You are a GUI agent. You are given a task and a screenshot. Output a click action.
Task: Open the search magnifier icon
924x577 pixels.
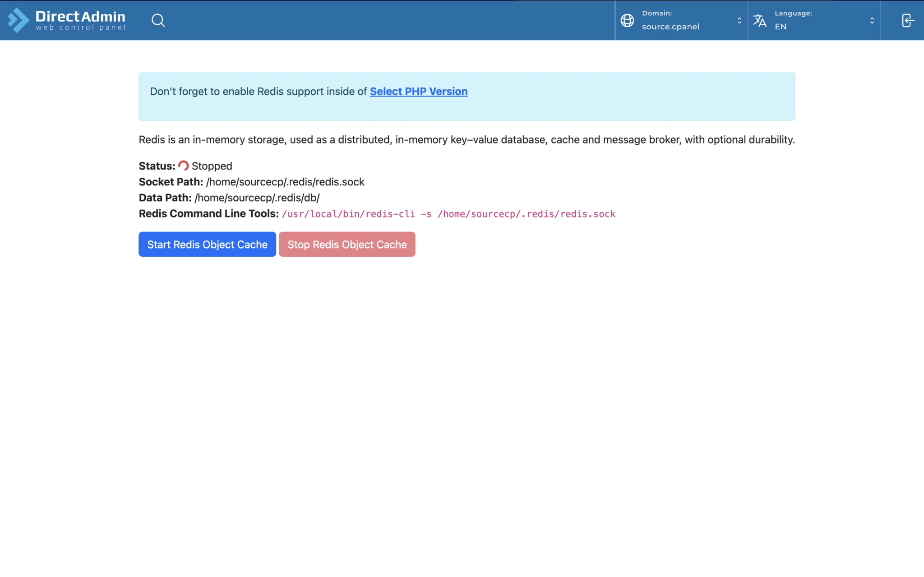click(x=158, y=20)
